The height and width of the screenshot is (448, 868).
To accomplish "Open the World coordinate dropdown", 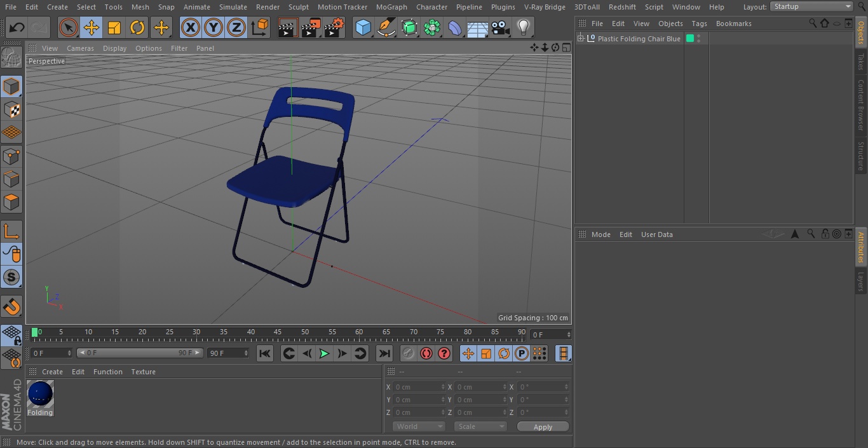I will pos(419,426).
